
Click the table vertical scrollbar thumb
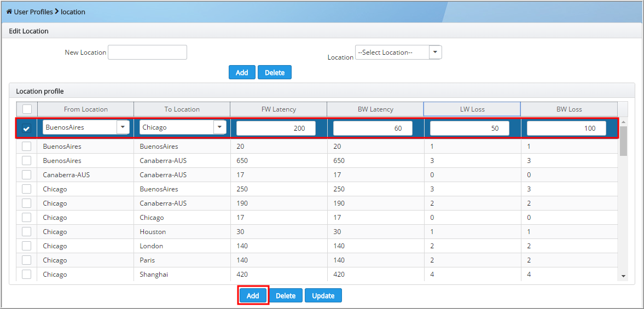pyautogui.click(x=623, y=141)
